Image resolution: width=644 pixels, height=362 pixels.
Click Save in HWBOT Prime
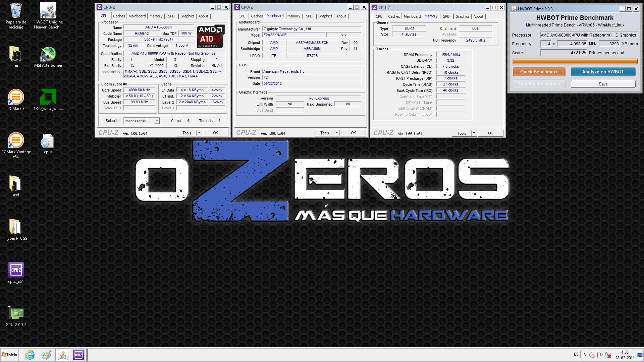pyautogui.click(x=603, y=84)
